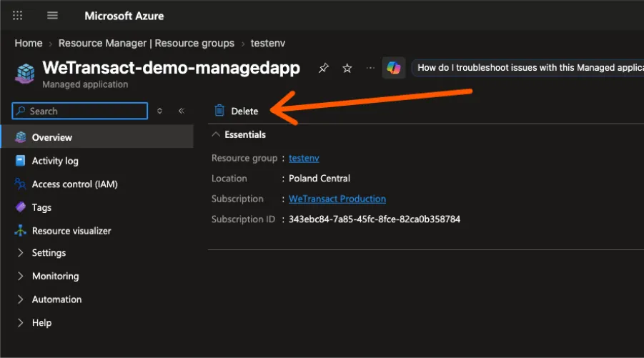Screen dimensions: 644x358
Task: Select Overview in the sidebar
Action: pos(97,137)
